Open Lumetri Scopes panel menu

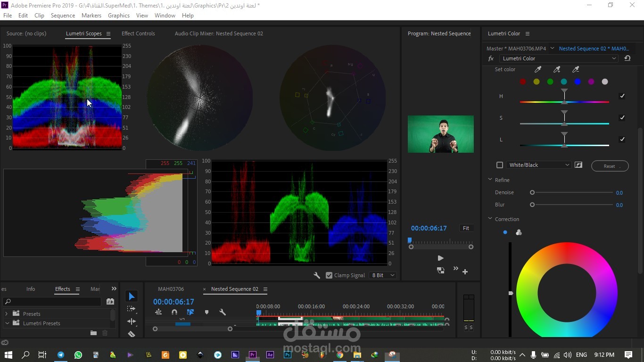coord(108,33)
